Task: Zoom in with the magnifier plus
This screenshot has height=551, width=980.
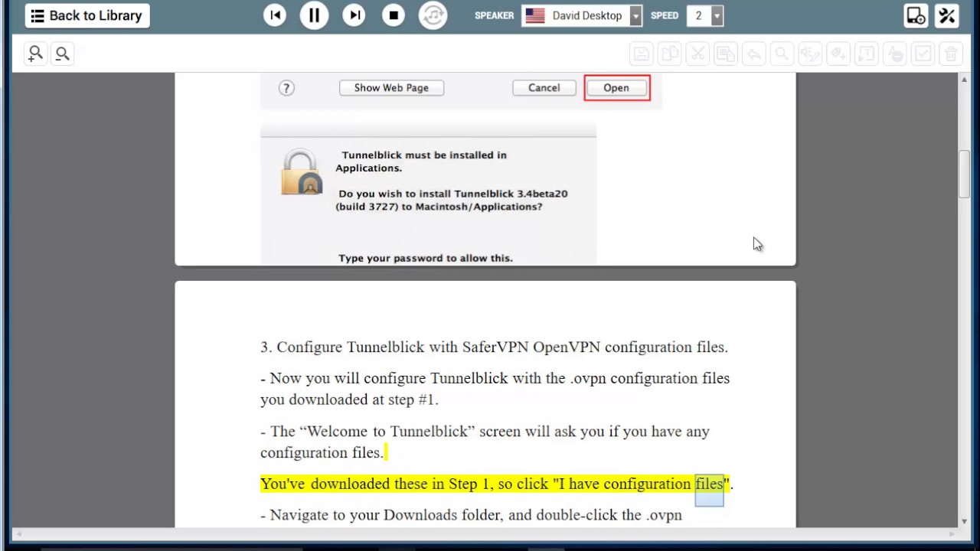Action: tap(34, 54)
